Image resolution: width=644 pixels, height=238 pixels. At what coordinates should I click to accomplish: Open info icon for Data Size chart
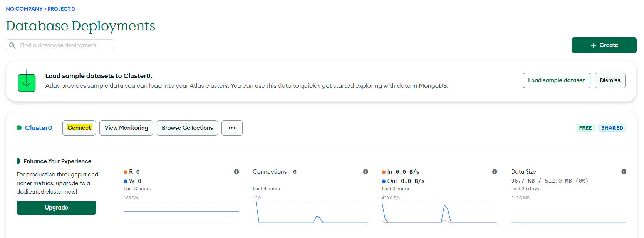[x=624, y=172]
